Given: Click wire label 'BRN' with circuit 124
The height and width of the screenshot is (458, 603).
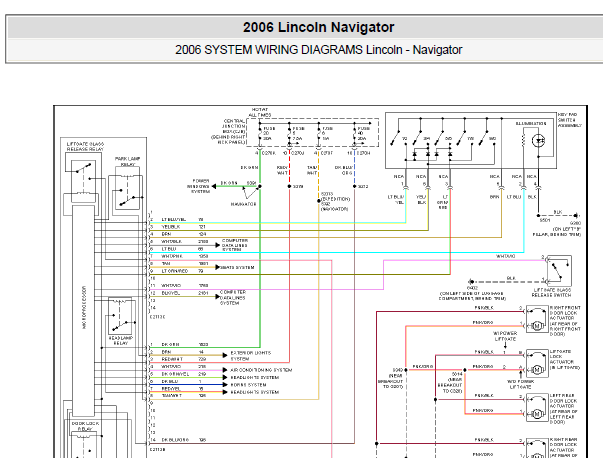Looking at the screenshot, I should click(x=166, y=234).
